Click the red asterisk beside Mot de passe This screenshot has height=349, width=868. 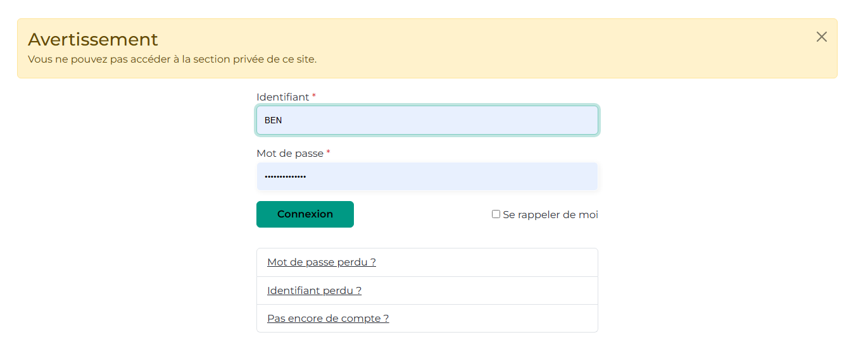click(x=328, y=152)
